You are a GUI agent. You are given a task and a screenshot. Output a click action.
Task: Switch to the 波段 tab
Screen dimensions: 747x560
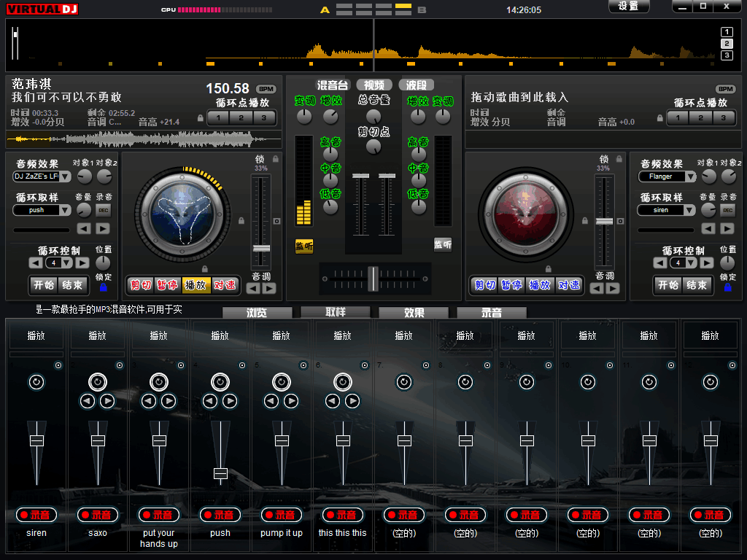(416, 85)
